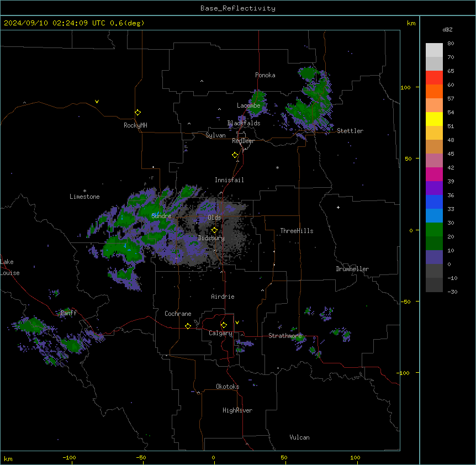
Task: Choose the bright orange swatch between 60 and 57
Action: pos(434,91)
